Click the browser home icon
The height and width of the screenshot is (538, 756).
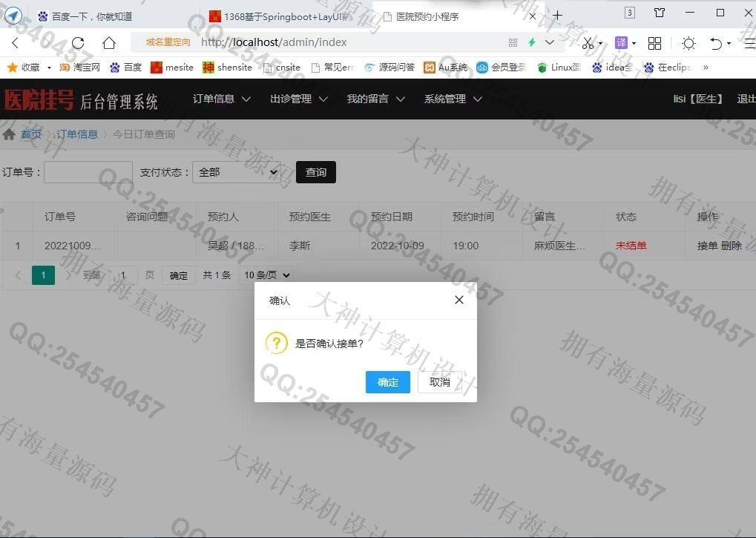coord(109,43)
